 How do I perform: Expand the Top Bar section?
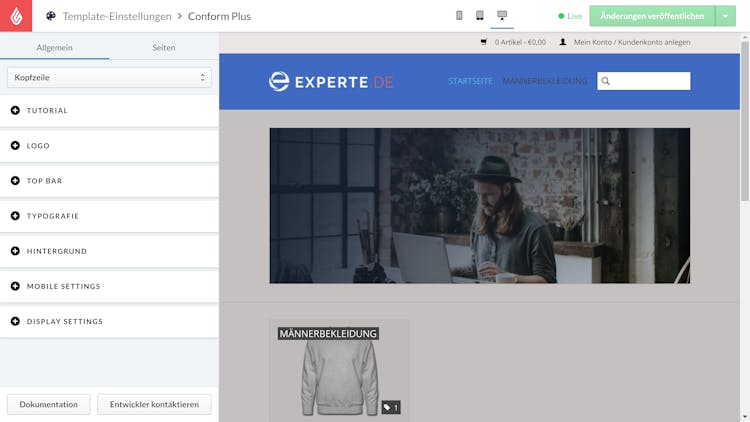109,181
